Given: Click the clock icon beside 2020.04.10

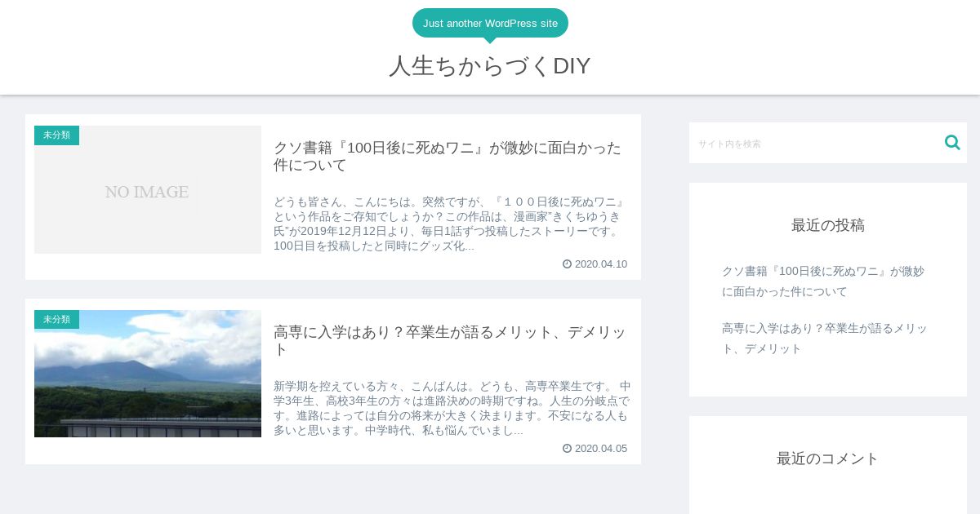Looking at the screenshot, I should tap(567, 264).
